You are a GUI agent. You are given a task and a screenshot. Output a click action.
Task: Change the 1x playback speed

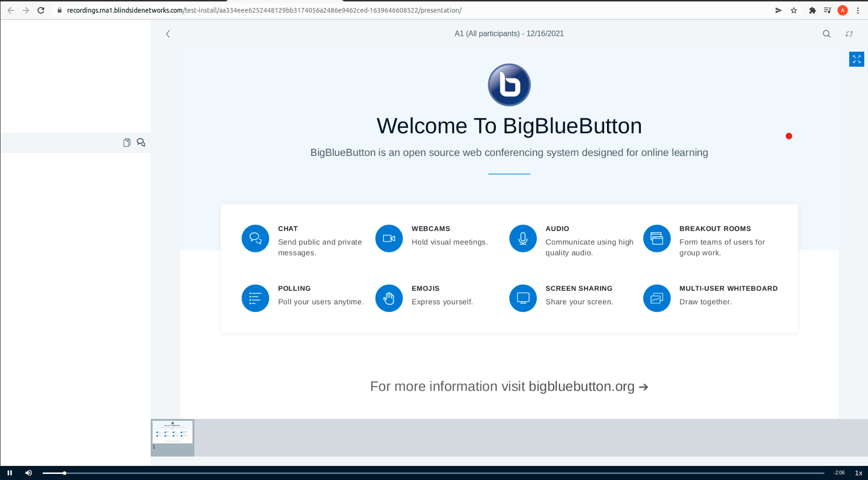point(858,473)
